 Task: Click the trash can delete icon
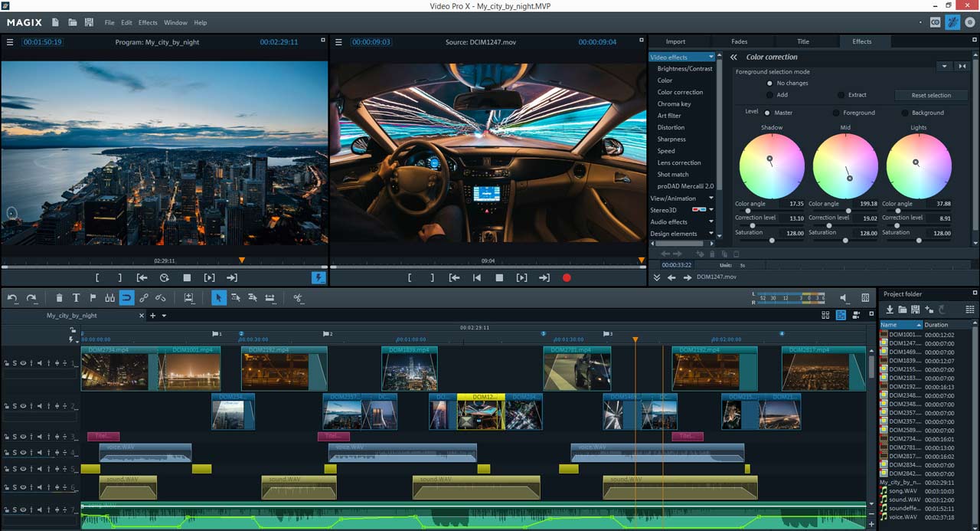coord(60,298)
